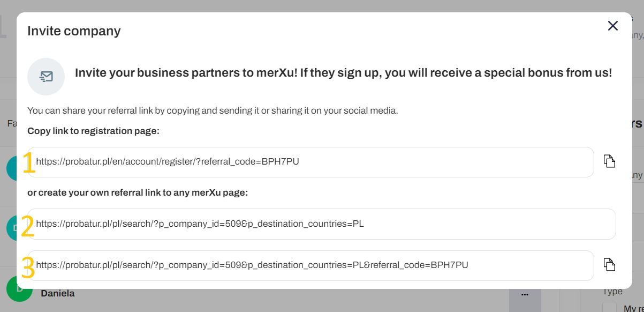Click Daniela's green avatar circle

click(x=19, y=293)
